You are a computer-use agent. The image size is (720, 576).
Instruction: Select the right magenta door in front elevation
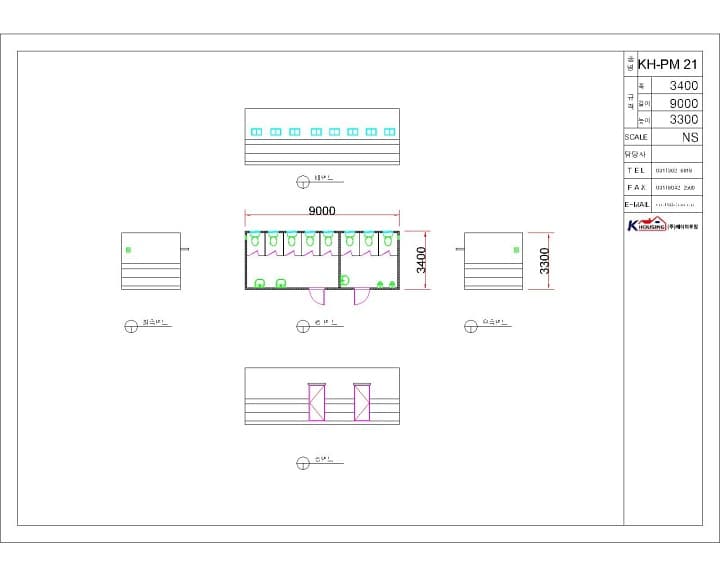[362, 402]
